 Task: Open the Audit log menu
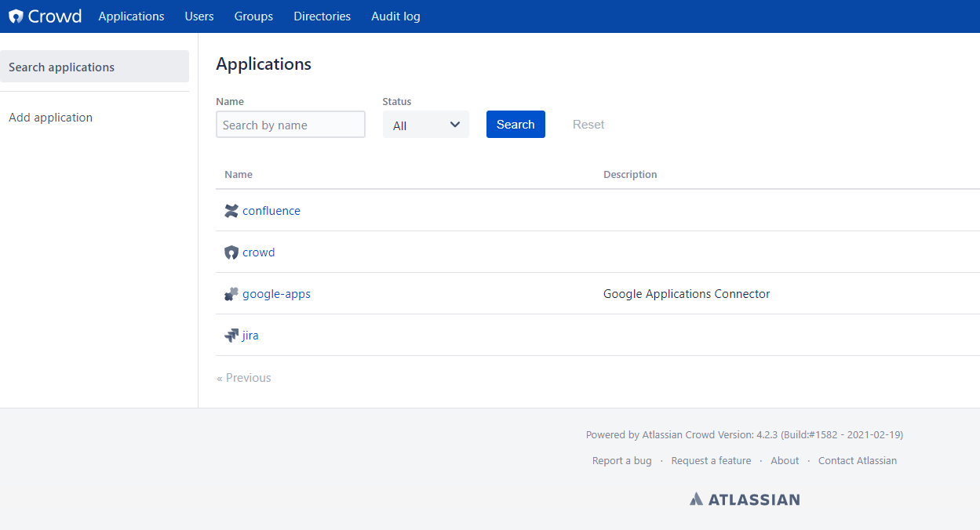395,16
